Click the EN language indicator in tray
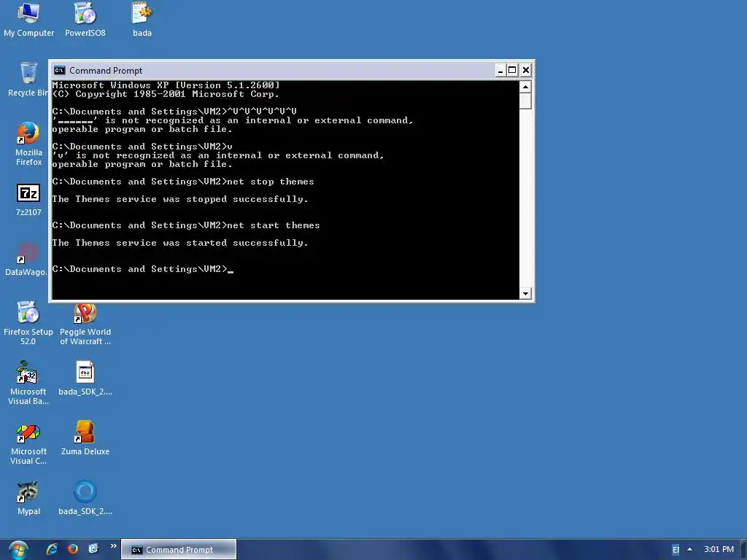 point(676,550)
